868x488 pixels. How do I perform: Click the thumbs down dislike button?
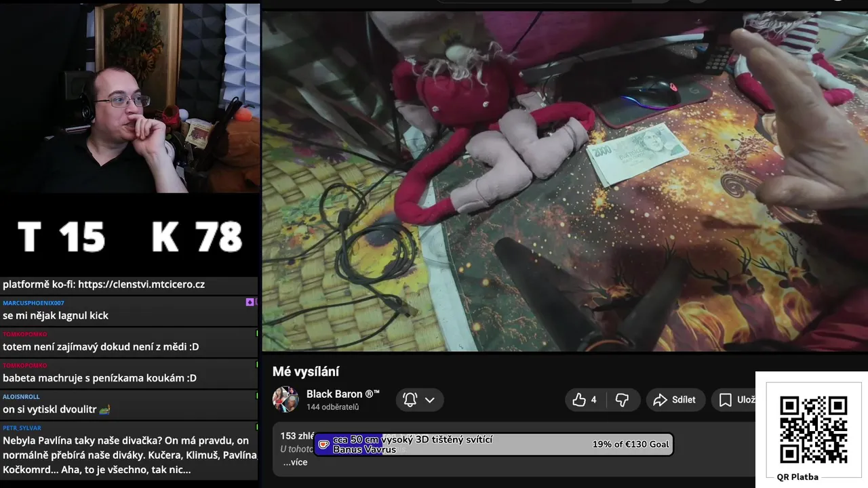(622, 400)
